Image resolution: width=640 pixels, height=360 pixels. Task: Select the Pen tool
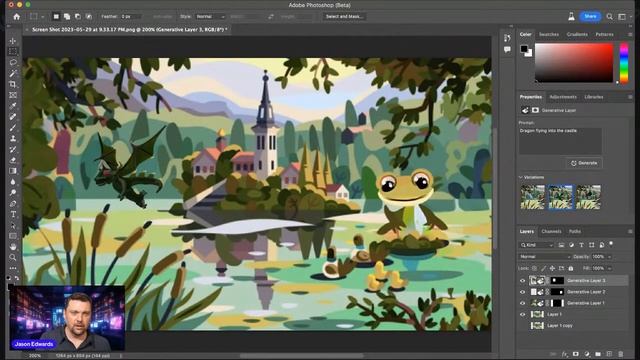13,203
